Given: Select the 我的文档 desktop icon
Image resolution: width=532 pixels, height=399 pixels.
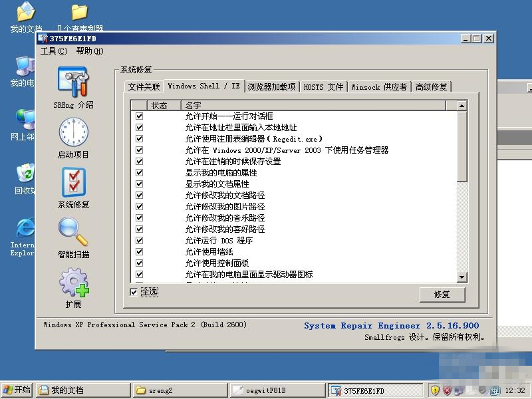Looking at the screenshot, I should pyautogui.click(x=26, y=12).
